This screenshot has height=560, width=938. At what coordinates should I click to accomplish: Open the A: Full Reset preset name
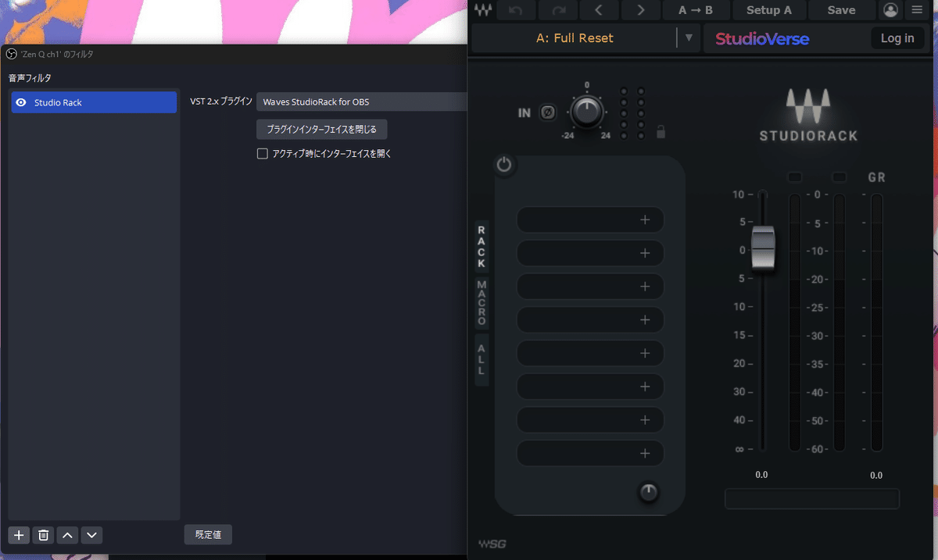pos(575,37)
